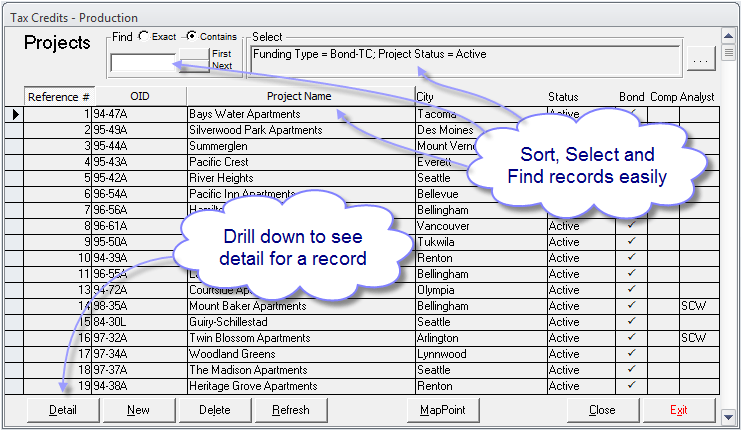Open MapPoint for the project
Viewport: 742px width, 431px height.
[x=443, y=410]
